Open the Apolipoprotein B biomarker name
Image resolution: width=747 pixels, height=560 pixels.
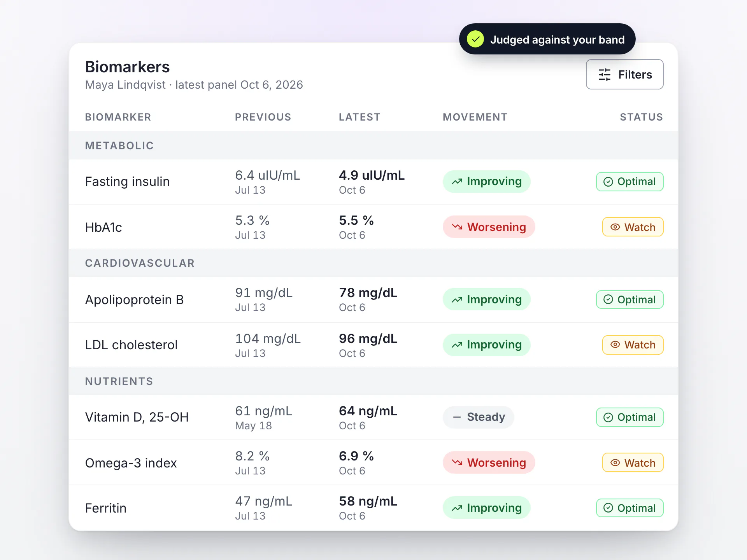tap(134, 300)
